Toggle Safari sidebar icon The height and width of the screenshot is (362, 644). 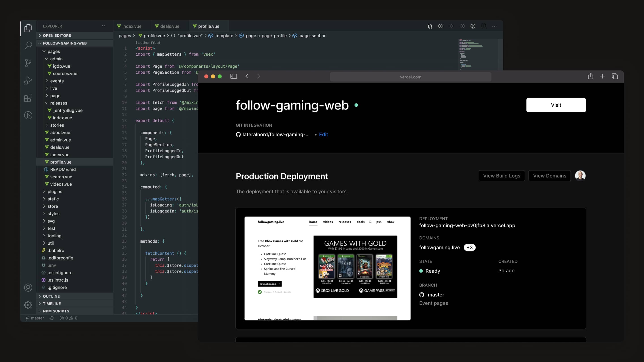tap(233, 76)
